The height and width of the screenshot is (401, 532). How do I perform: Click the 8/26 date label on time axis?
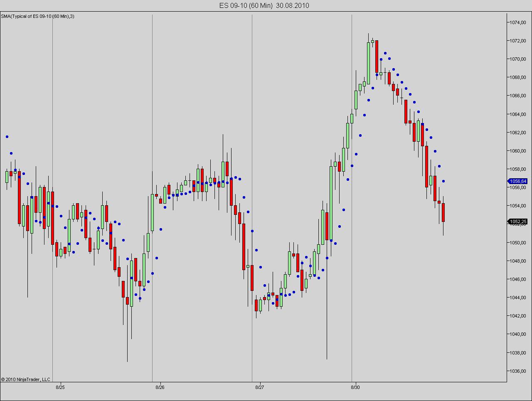(x=160, y=387)
